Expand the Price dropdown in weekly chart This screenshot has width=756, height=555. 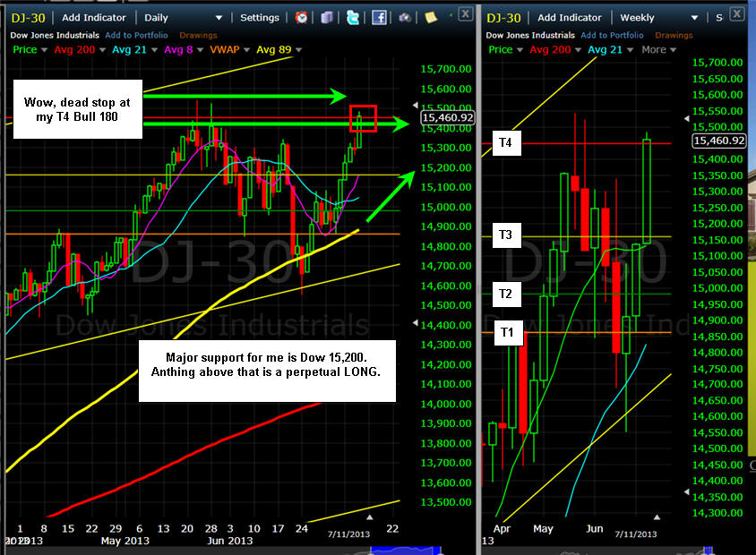[x=520, y=50]
